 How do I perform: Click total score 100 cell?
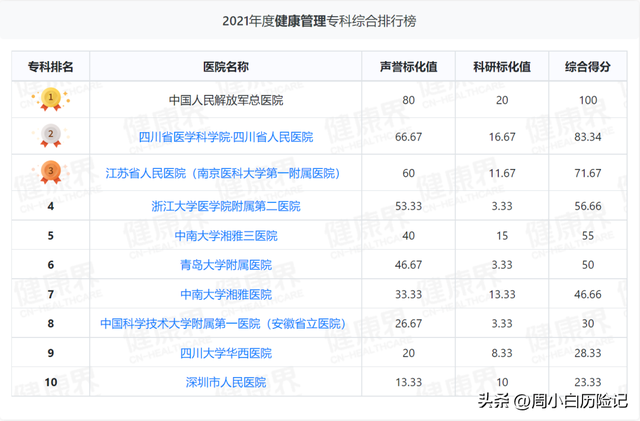[588, 100]
